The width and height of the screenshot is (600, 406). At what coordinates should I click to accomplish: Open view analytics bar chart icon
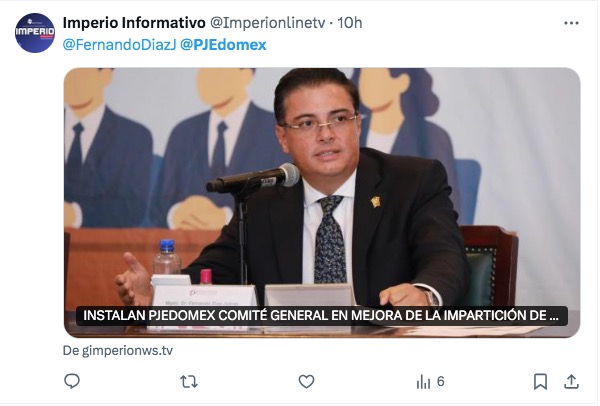(423, 382)
